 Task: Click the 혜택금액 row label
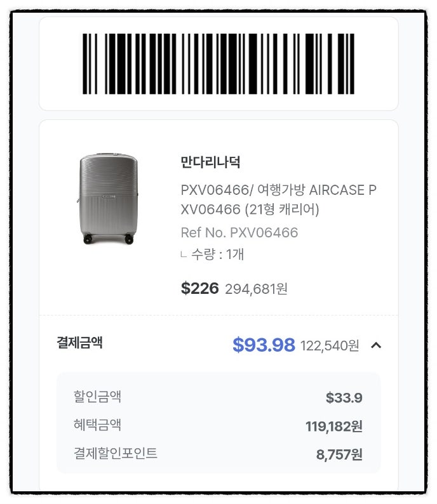(97, 425)
